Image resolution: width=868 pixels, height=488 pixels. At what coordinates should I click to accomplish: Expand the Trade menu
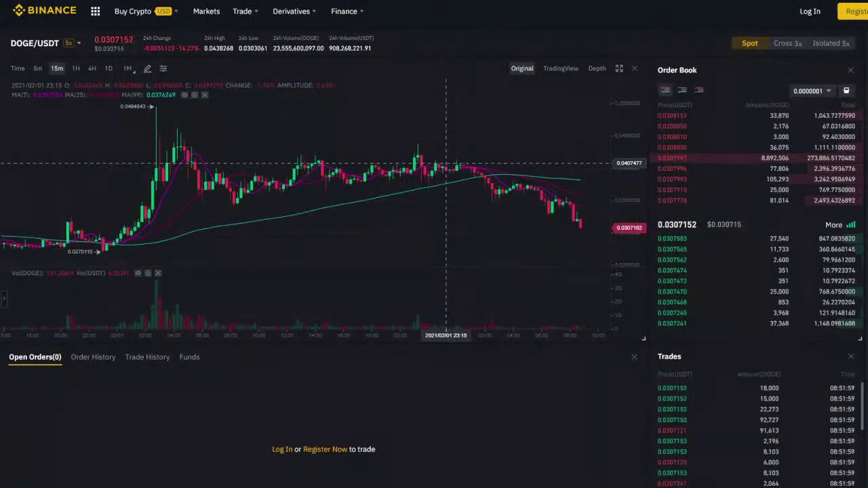pos(245,12)
